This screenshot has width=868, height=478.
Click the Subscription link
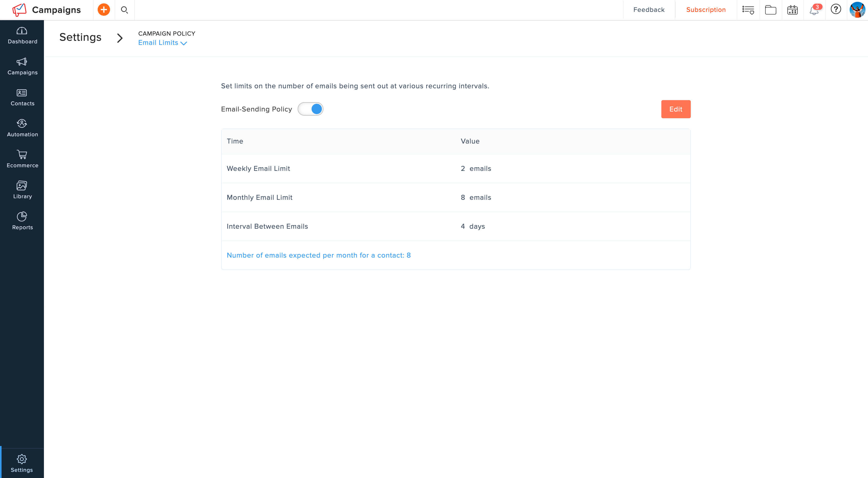click(706, 10)
